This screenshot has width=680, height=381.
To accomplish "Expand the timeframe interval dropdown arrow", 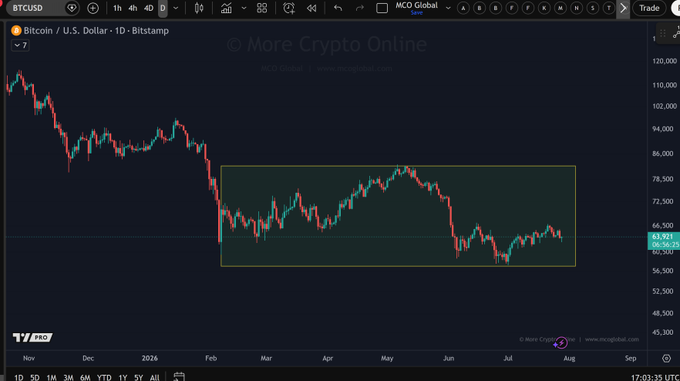I will click(176, 8).
